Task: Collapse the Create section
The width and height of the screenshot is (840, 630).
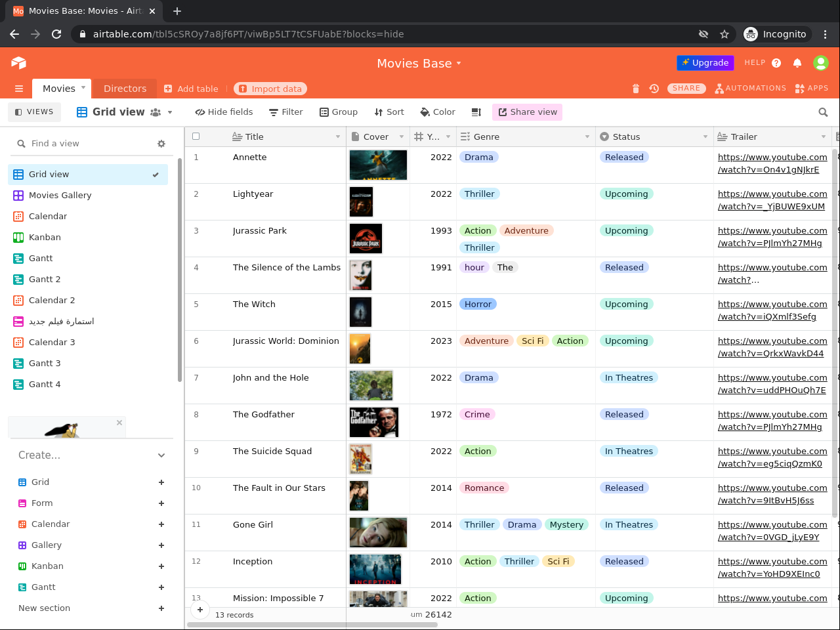Action: tap(161, 455)
